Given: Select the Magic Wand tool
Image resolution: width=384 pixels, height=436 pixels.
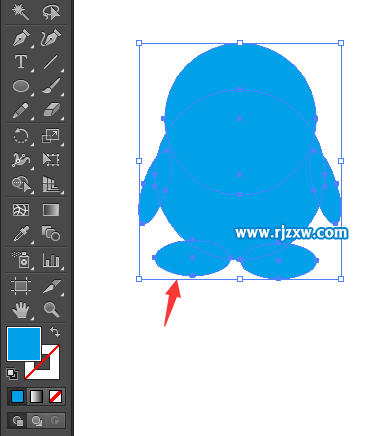Looking at the screenshot, I should (x=21, y=12).
